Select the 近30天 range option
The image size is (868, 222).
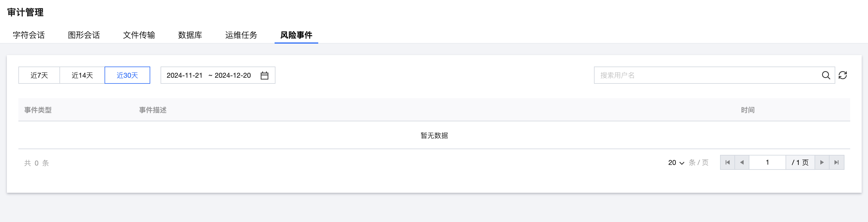127,75
